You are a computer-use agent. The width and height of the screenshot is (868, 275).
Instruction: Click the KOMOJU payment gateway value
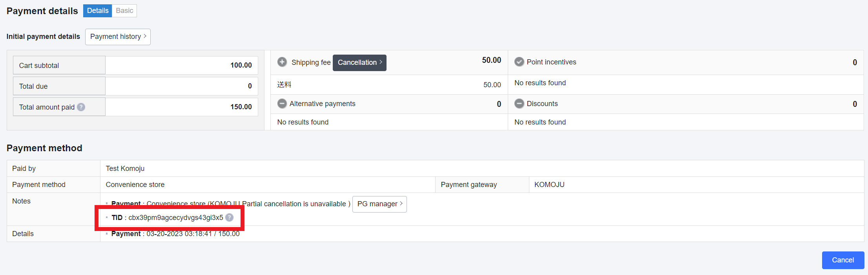tap(549, 185)
